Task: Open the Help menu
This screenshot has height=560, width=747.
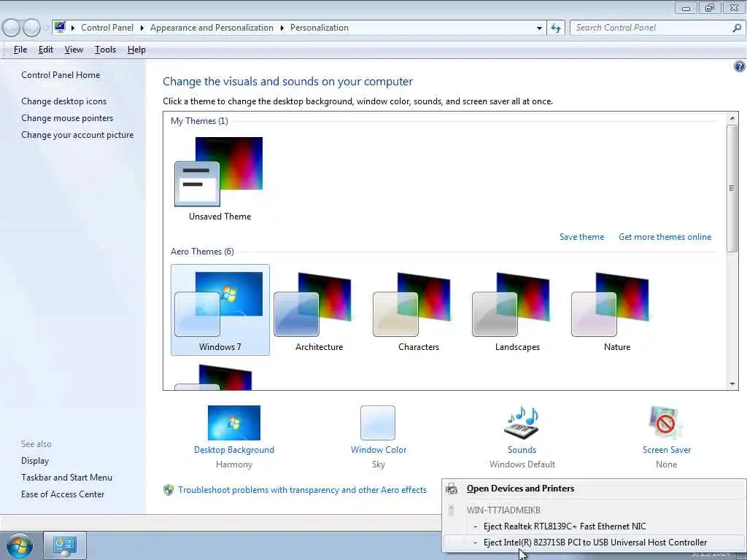Action: coord(136,50)
